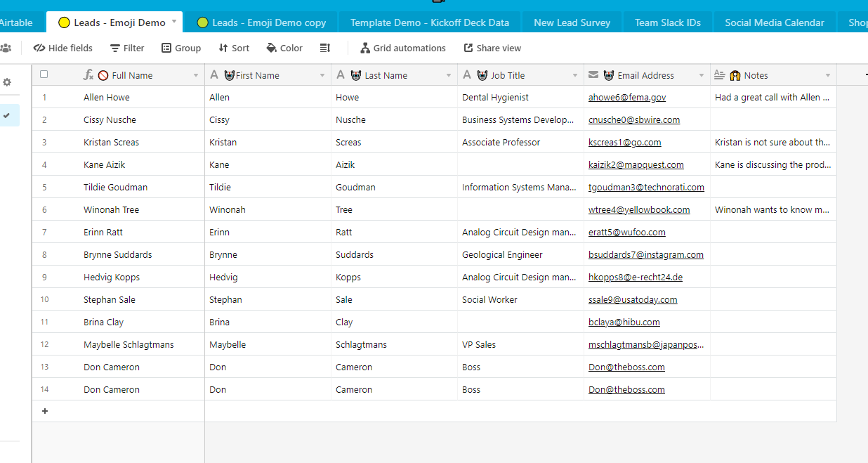
Task: Click the checkmark icon in left sidebar
Action: [x=7, y=115]
